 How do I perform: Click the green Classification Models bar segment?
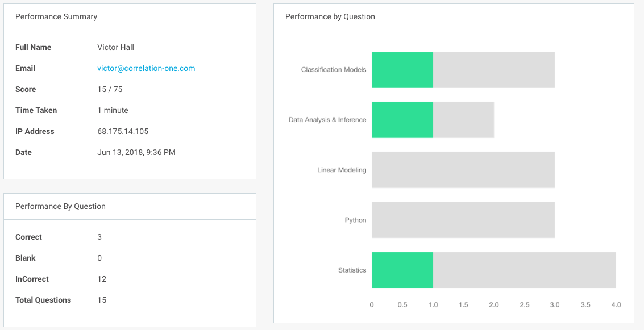[402, 70]
